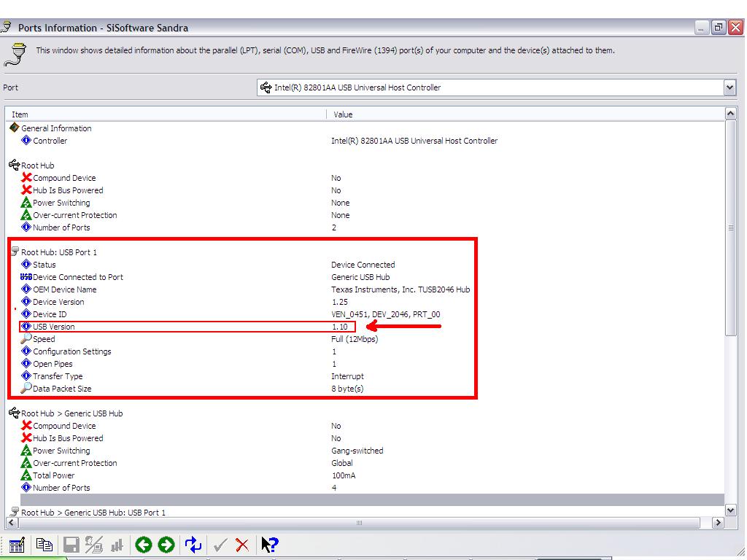Select Root Hub > Generic USB Hub: USB Port 1 row
The width and height of the screenshot is (747, 560).
(365, 513)
